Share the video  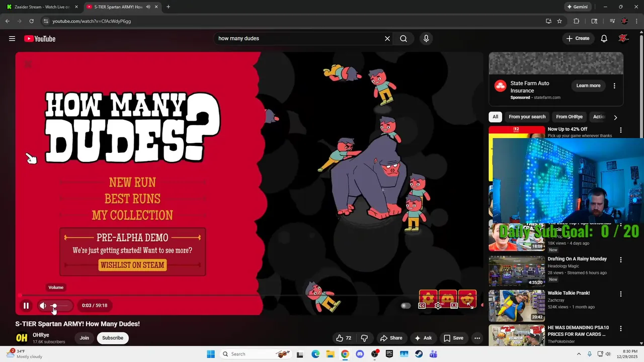tap(391, 338)
